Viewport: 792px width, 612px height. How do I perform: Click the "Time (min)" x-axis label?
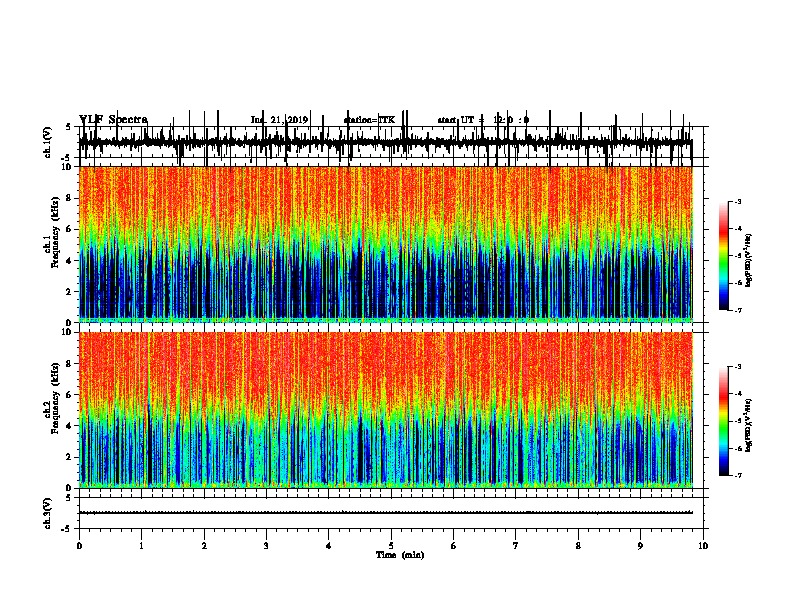pyautogui.click(x=400, y=555)
